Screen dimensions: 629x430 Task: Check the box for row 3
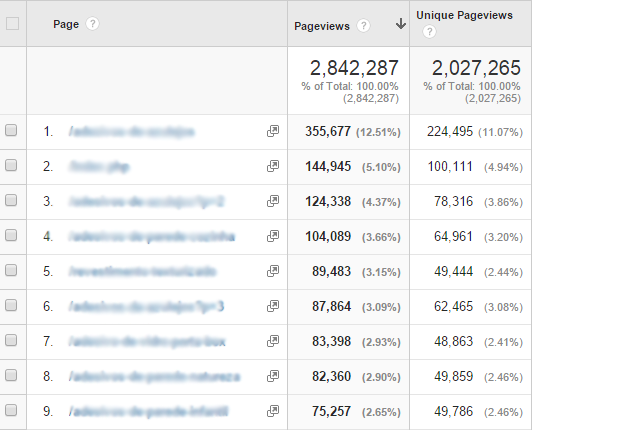11,200
